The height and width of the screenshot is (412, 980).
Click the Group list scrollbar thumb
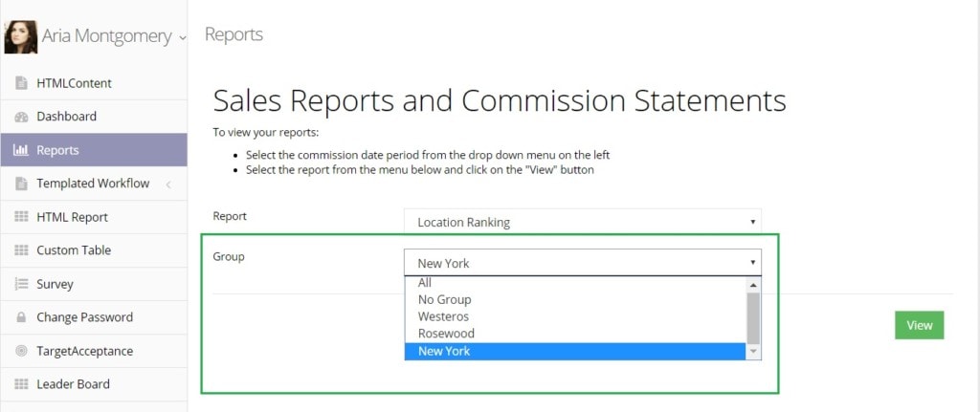[754, 317]
